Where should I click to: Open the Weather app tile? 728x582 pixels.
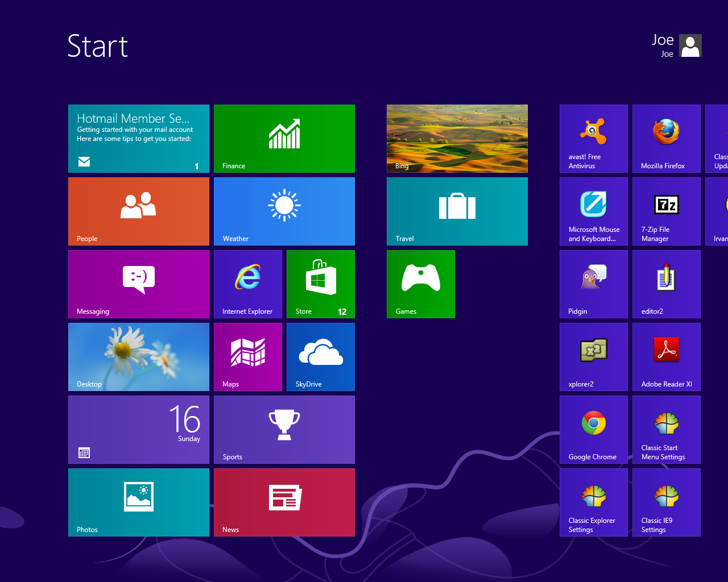pos(284,211)
